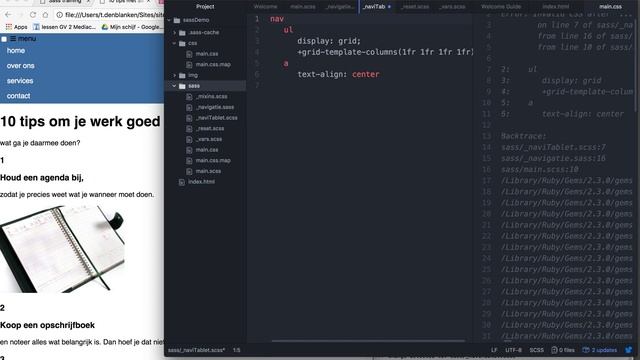Screen dimensions: 640x360
Task: Open _navigatie.sass file in tree
Action: 215,107
